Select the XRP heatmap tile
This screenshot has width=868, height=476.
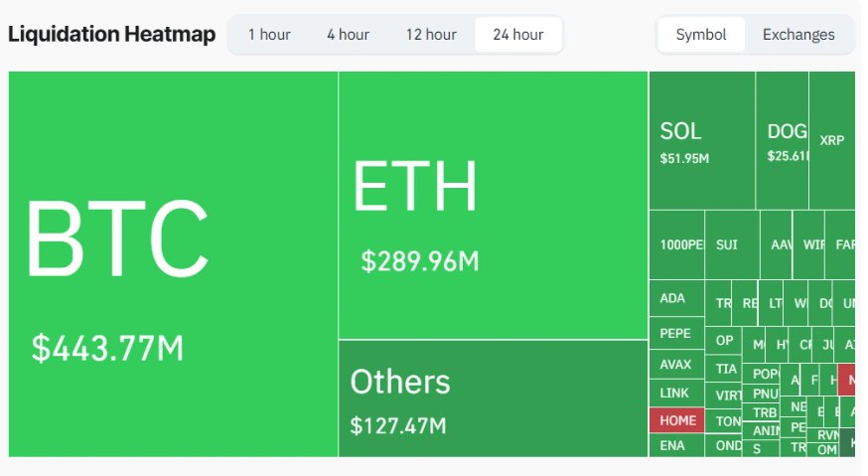point(832,141)
